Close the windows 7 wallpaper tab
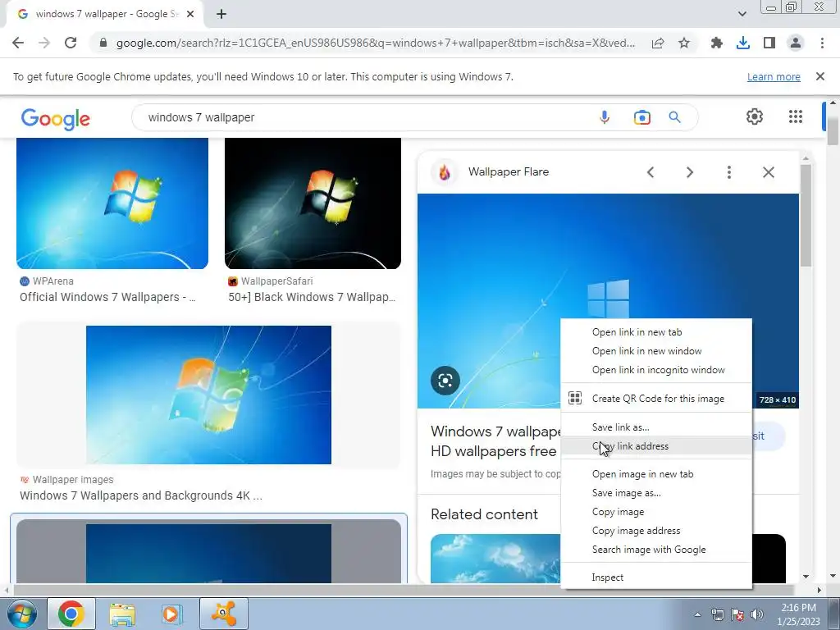 pyautogui.click(x=190, y=14)
